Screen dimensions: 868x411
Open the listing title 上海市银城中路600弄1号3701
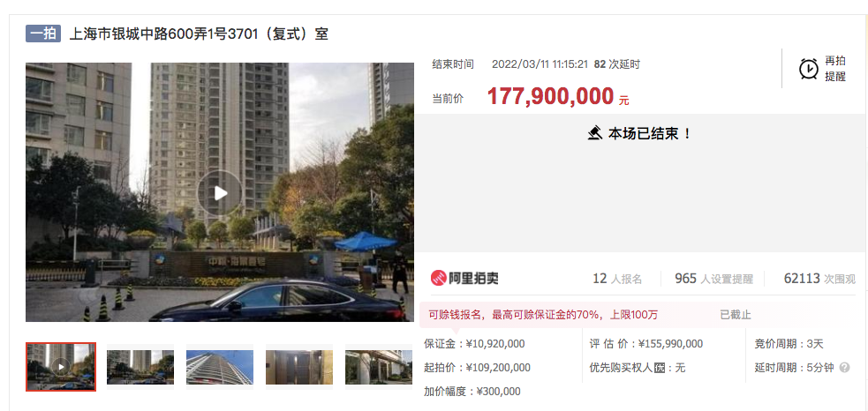199,34
